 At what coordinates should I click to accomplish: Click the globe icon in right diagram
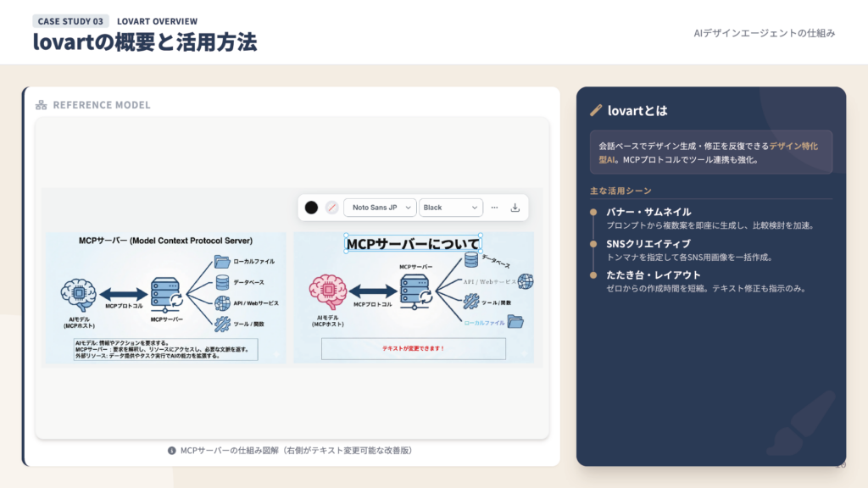click(x=526, y=281)
